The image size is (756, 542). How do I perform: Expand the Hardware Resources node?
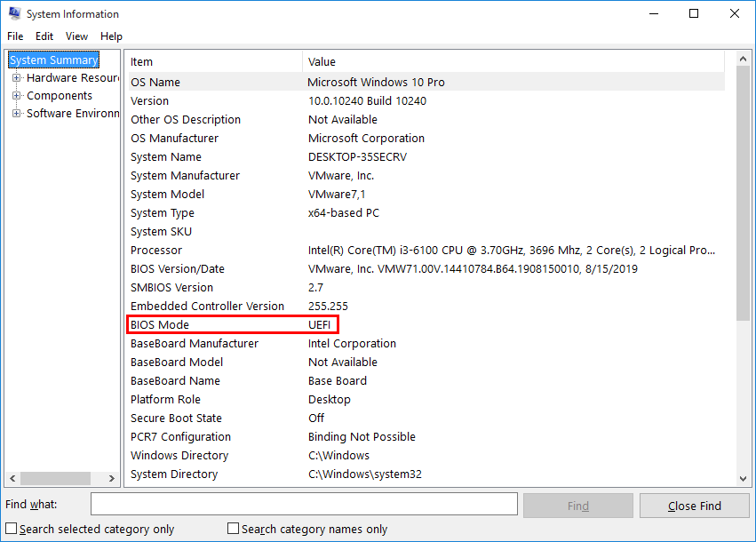pyautogui.click(x=16, y=77)
